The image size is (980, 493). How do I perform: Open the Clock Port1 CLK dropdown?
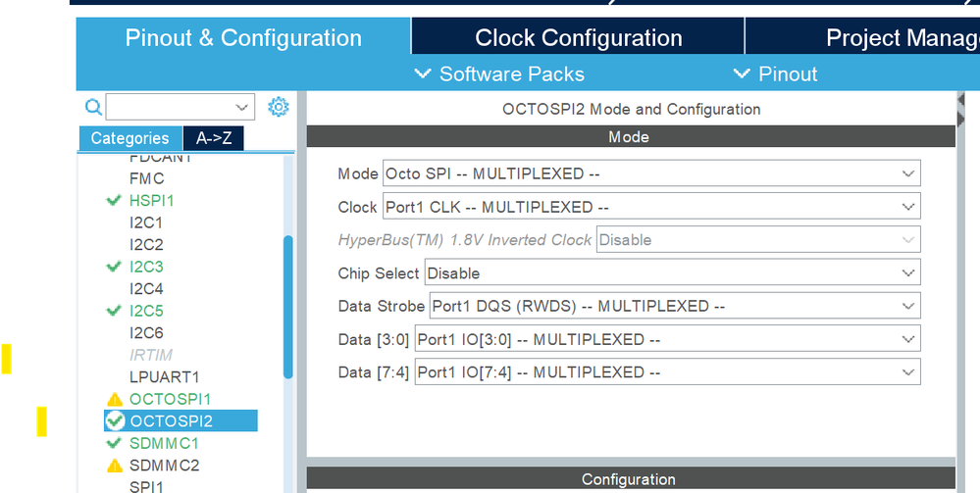(x=651, y=206)
